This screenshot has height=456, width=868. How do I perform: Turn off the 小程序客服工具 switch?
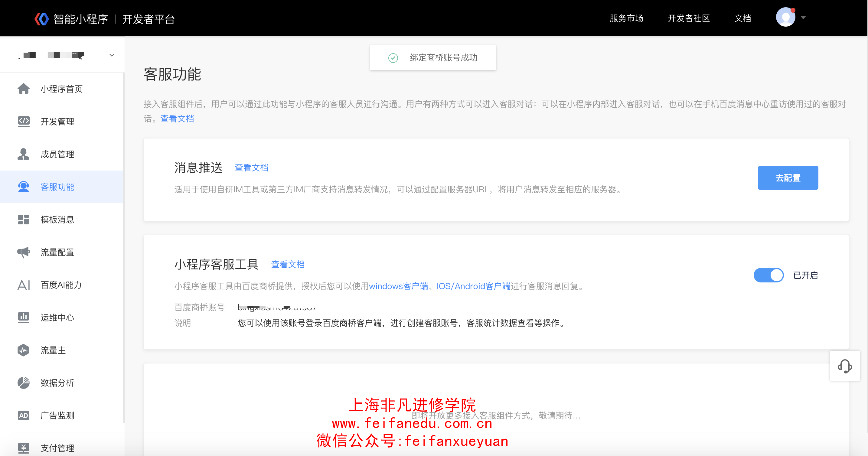click(768, 275)
